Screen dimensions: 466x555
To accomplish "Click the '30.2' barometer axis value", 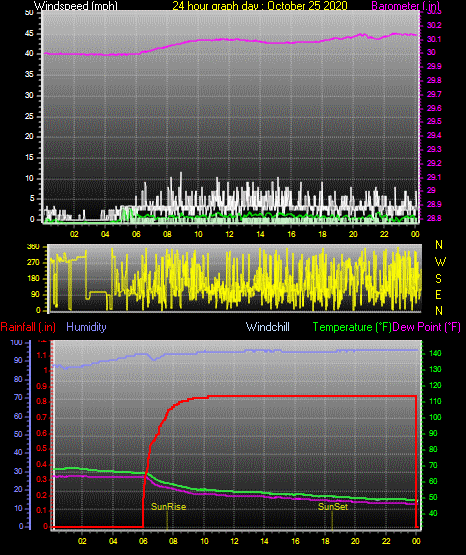I will tap(434, 25).
